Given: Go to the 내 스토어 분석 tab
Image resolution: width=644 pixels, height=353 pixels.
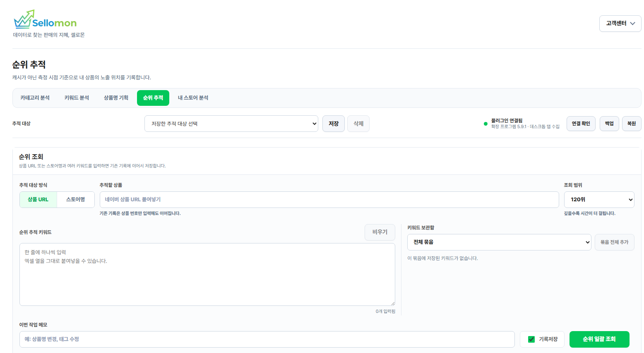Looking at the screenshot, I should point(193,98).
